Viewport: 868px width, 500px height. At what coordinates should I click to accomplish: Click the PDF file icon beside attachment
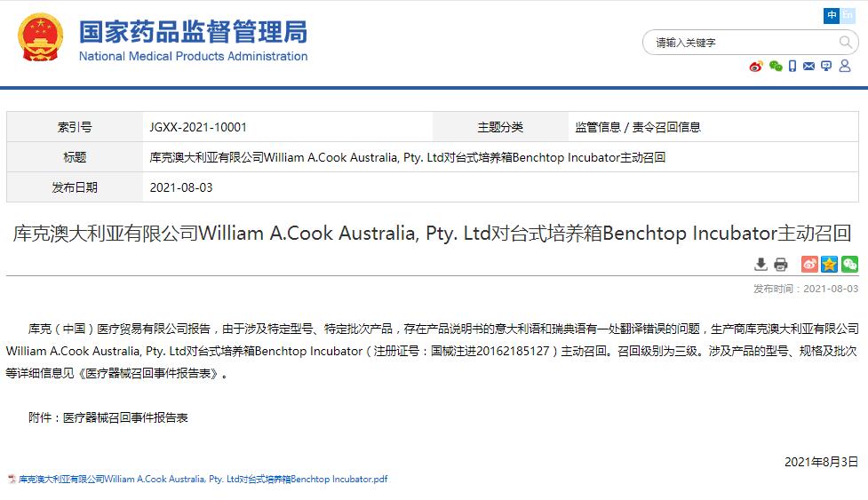(12, 479)
